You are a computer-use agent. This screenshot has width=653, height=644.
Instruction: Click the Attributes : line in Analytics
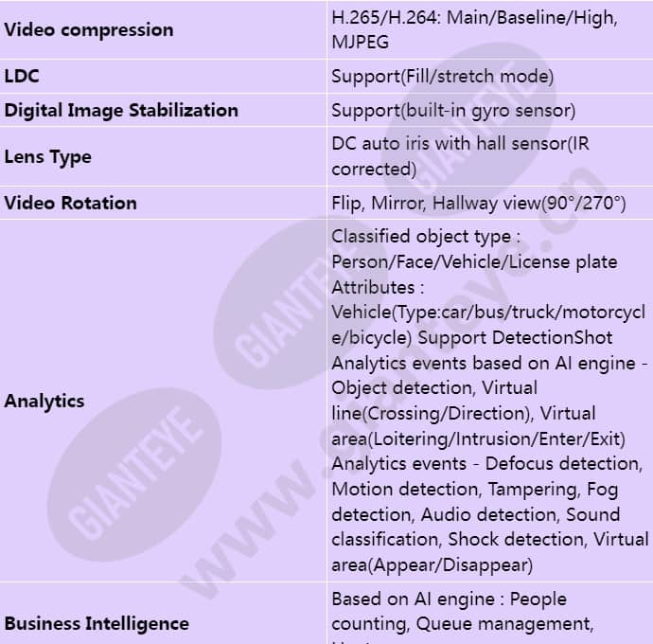click(x=378, y=288)
